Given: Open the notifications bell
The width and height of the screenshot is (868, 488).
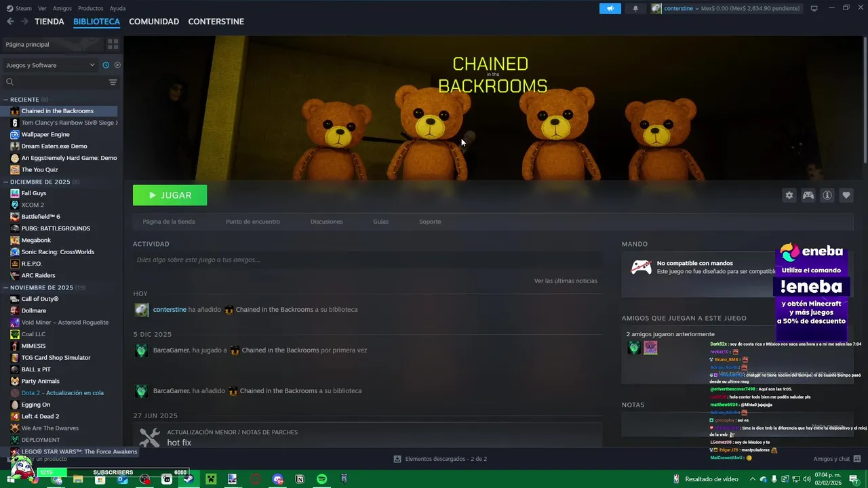Looking at the screenshot, I should [x=635, y=8].
